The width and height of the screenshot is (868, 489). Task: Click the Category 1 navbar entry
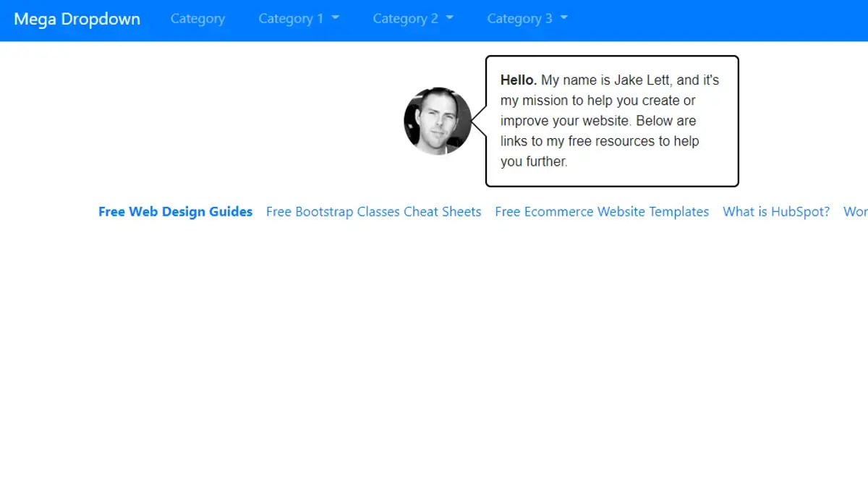coord(293,19)
